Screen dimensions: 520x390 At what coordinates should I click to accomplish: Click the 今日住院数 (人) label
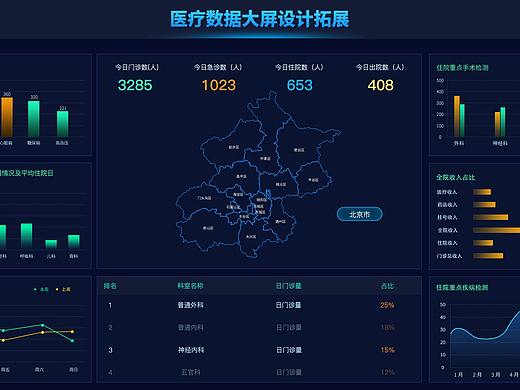tap(299, 67)
